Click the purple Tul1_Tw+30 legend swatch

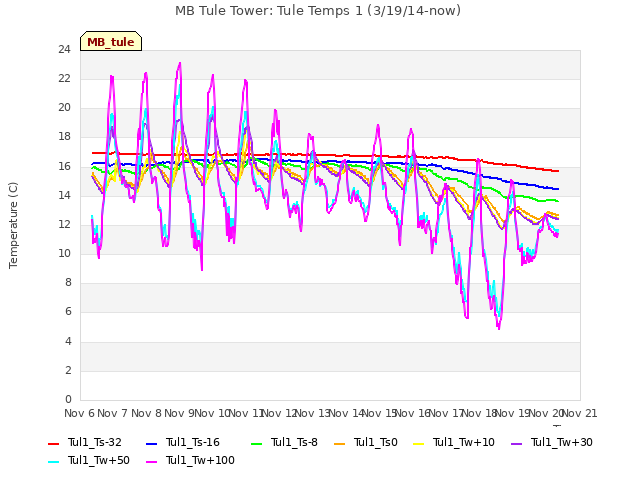516,443
